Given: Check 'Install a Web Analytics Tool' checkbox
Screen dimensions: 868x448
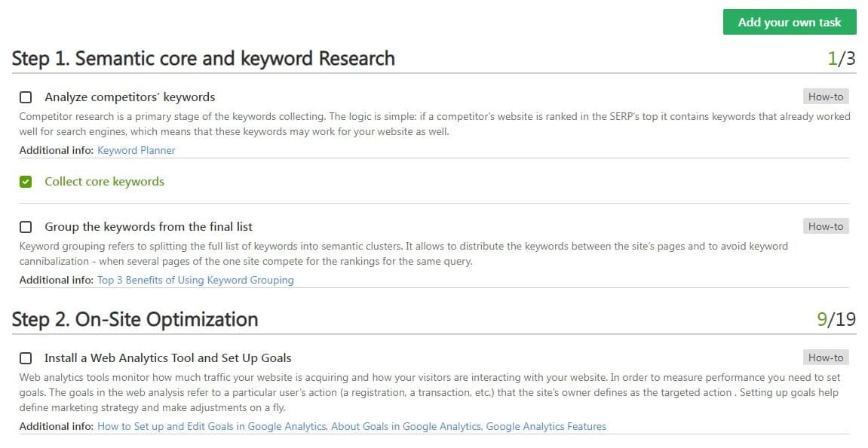Looking at the screenshot, I should pyautogui.click(x=25, y=357).
